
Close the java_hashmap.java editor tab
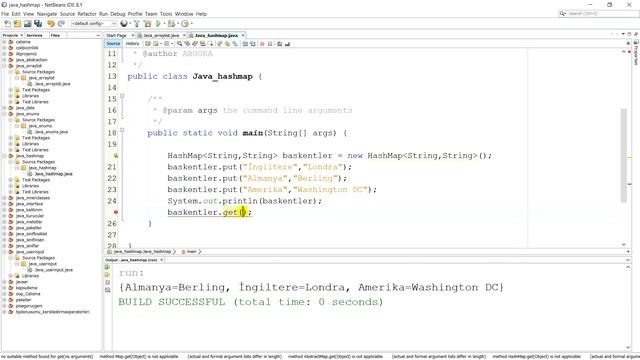[x=243, y=36]
